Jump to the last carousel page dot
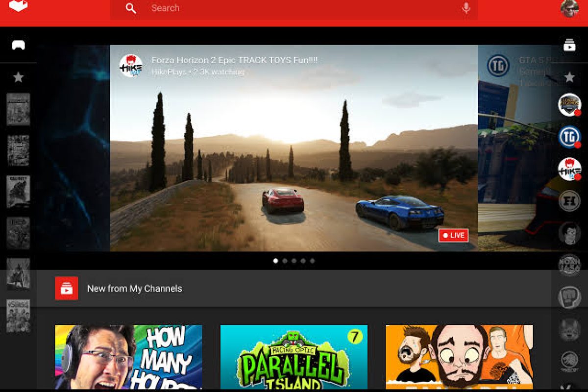This screenshot has height=392, width=588. pos(312,261)
